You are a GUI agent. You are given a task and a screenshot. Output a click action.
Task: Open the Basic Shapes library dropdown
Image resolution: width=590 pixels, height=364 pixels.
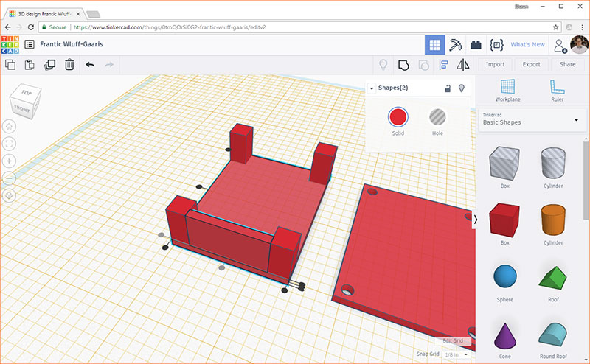tap(532, 119)
